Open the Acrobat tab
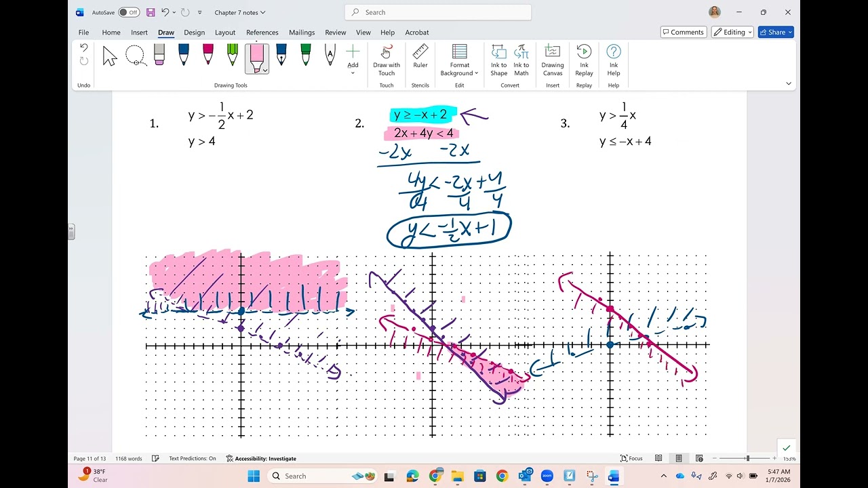This screenshot has width=868, height=488. coord(417,33)
